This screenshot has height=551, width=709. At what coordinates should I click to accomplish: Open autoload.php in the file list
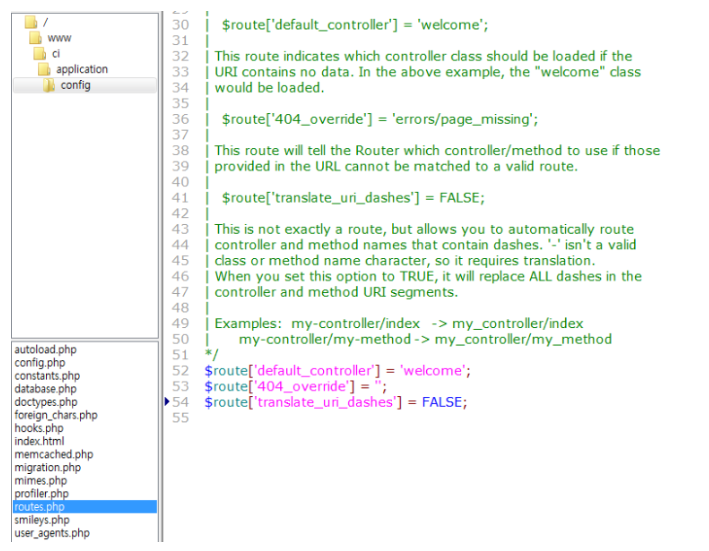click(45, 349)
